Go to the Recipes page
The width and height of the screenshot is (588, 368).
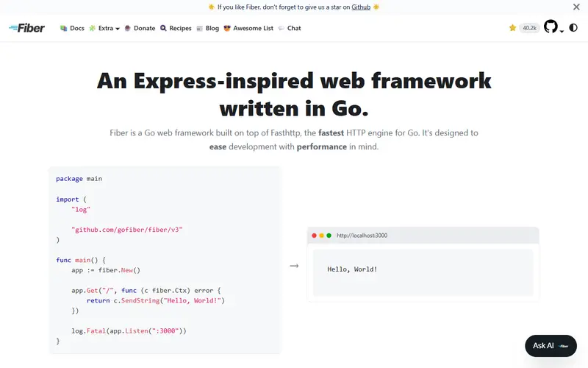(176, 28)
